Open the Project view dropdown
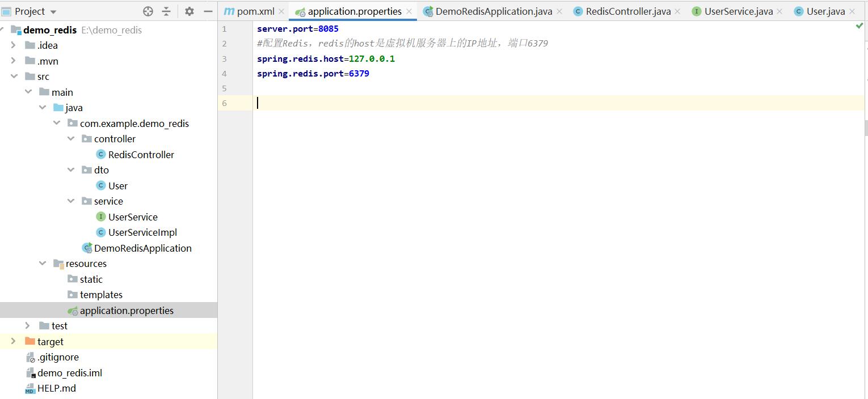The height and width of the screenshot is (399, 868). (x=53, y=10)
